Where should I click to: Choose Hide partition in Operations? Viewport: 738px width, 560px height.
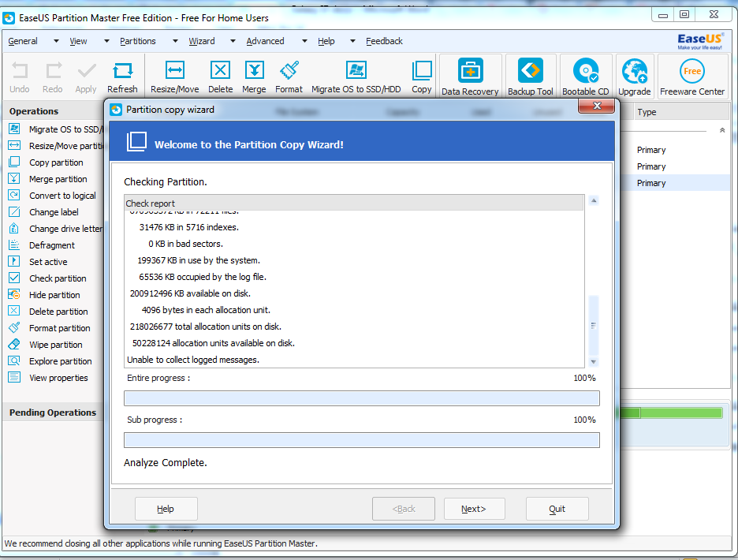[x=54, y=295]
